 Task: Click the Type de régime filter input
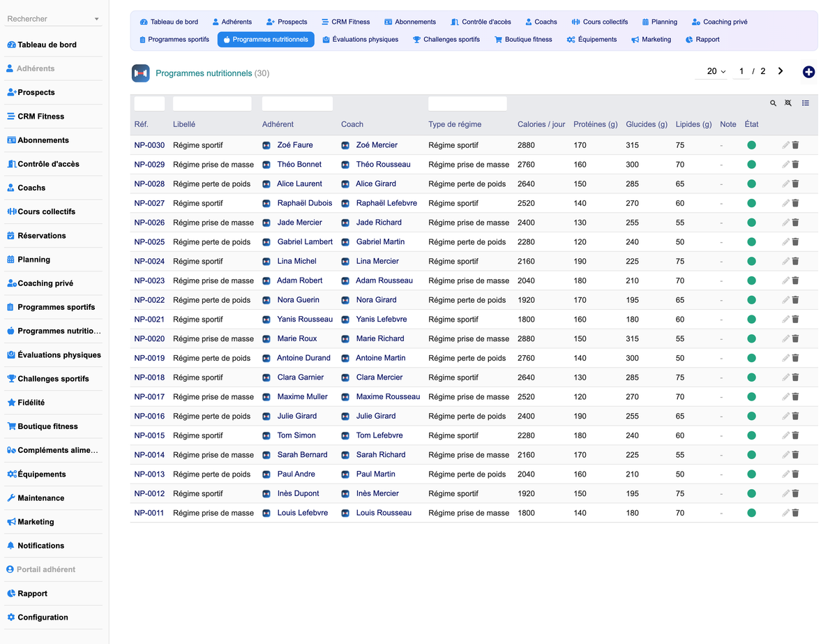[x=467, y=103]
